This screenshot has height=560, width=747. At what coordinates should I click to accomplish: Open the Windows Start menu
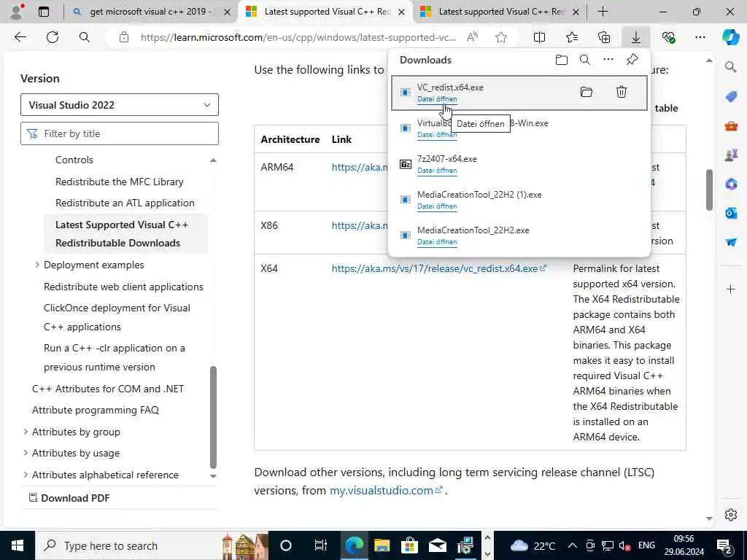coord(18,545)
